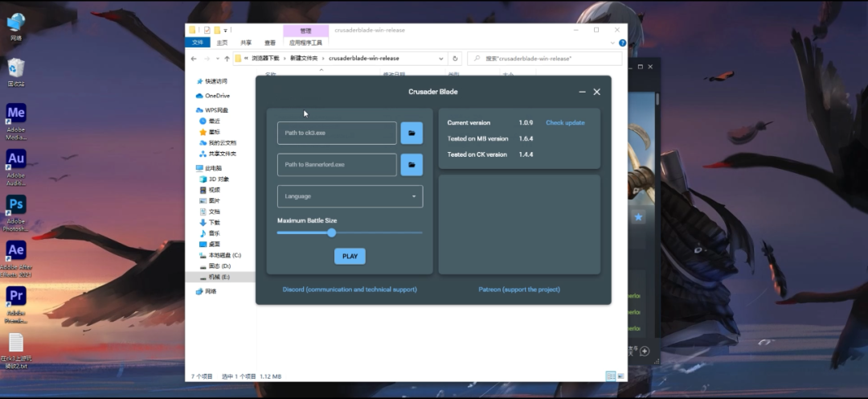868x399 pixels.
Task: Click the Maximum Battle Size slider handle
Action: pos(332,232)
